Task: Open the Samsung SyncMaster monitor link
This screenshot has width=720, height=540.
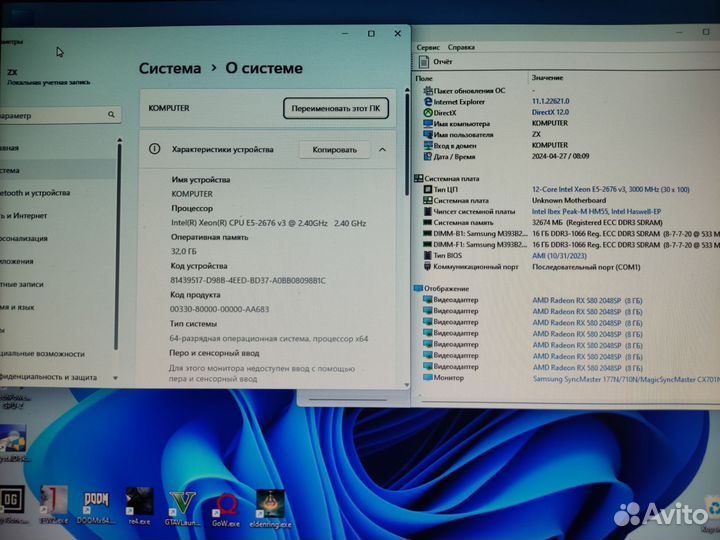Action: pyautogui.click(x=626, y=379)
